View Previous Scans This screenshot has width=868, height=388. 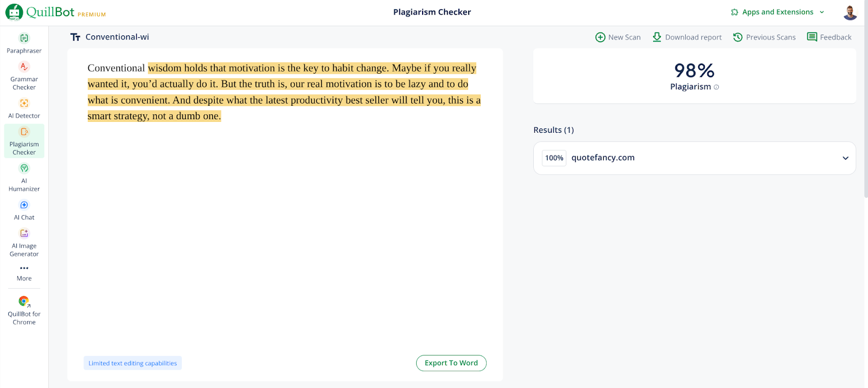tap(764, 37)
